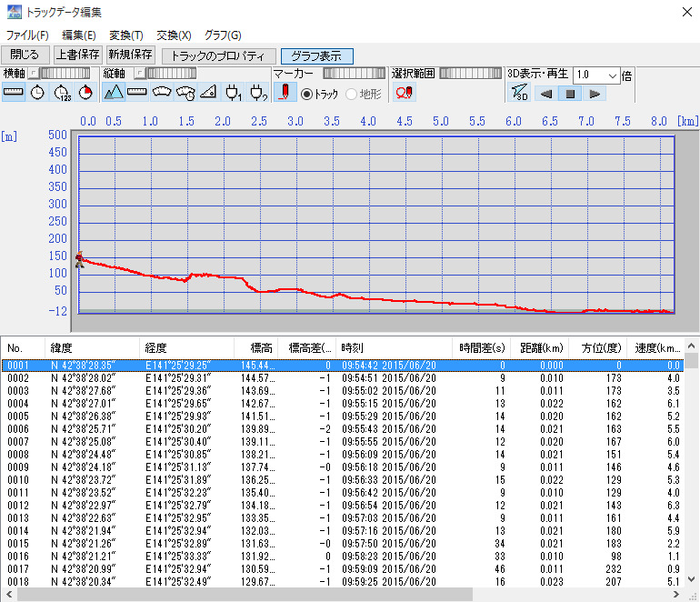
Task: Select clock time horizontal axis icon
Action: pos(37,92)
